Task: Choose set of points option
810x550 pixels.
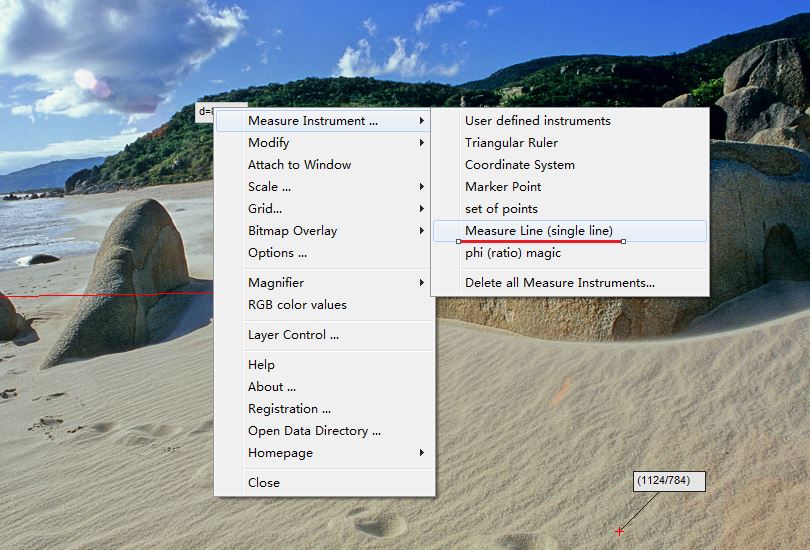Action: pos(501,209)
